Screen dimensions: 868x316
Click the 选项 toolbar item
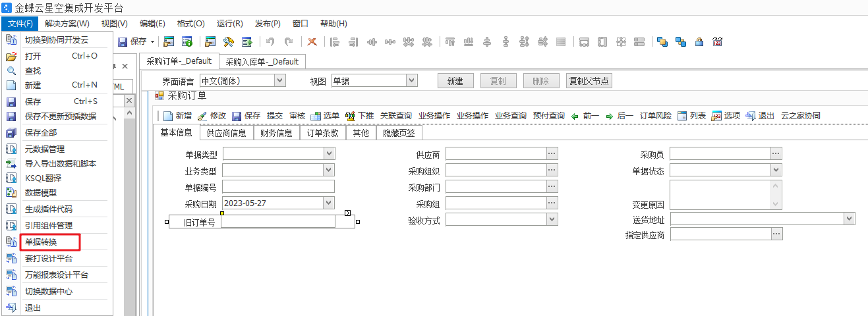[726, 116]
